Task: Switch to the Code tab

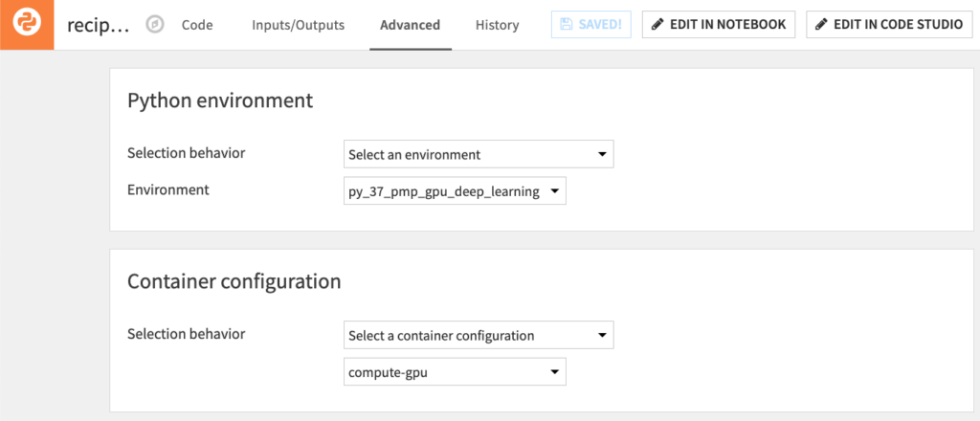Action: pyautogui.click(x=197, y=25)
